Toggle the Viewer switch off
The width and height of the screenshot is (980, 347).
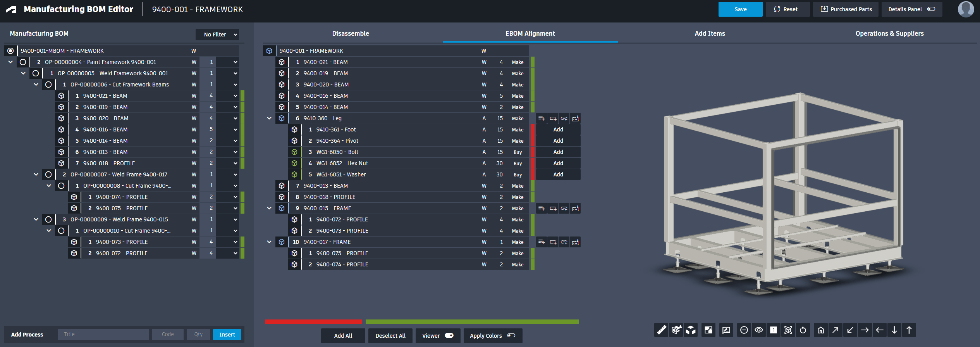tap(449, 335)
